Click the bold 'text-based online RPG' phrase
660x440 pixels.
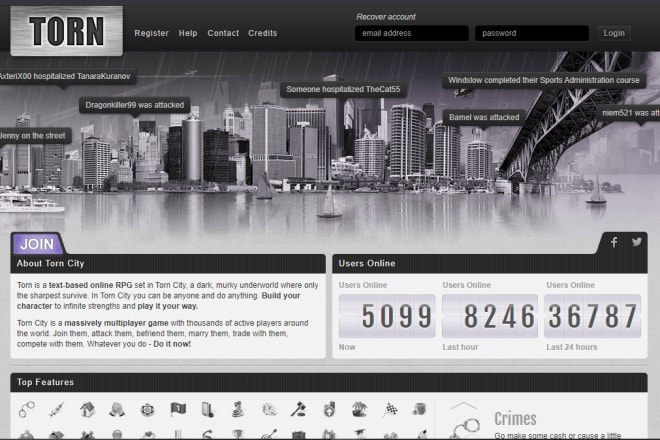tap(90, 285)
